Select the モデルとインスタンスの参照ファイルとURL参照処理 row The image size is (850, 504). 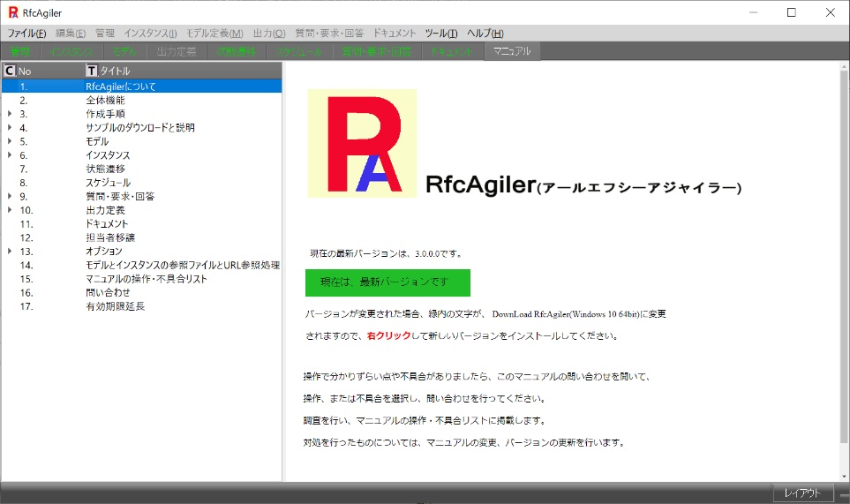point(141,265)
